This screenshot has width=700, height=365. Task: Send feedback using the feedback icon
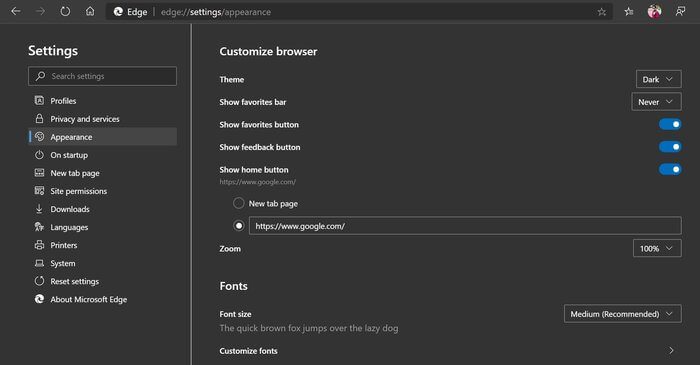click(x=680, y=12)
